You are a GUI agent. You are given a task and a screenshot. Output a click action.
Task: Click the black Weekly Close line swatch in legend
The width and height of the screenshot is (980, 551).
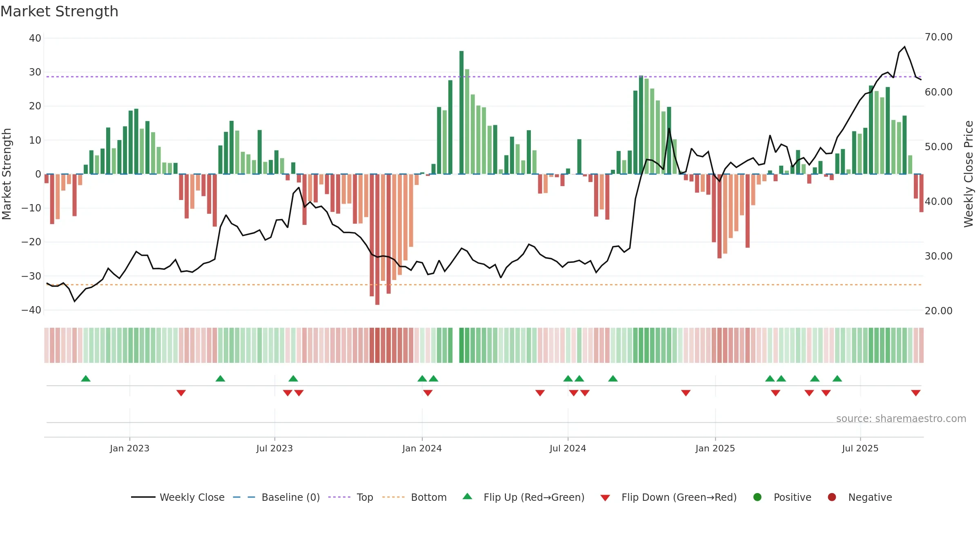tap(143, 497)
